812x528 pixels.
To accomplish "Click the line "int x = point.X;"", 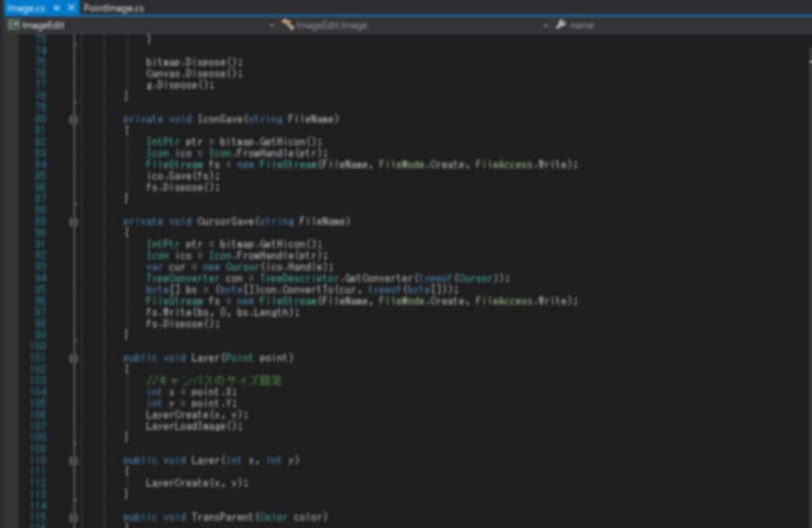I will tap(191, 392).
